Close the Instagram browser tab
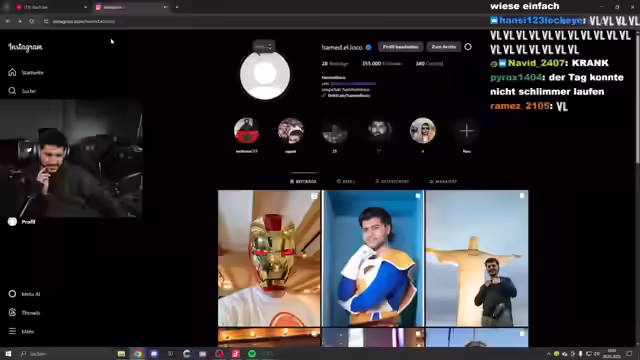This screenshot has height=360, width=640. [x=165, y=7]
